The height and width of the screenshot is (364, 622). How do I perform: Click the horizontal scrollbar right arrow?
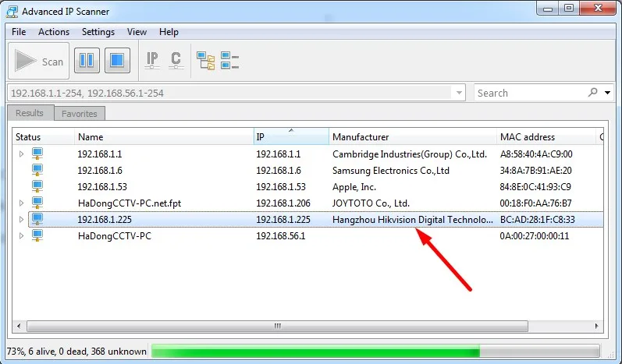596,326
